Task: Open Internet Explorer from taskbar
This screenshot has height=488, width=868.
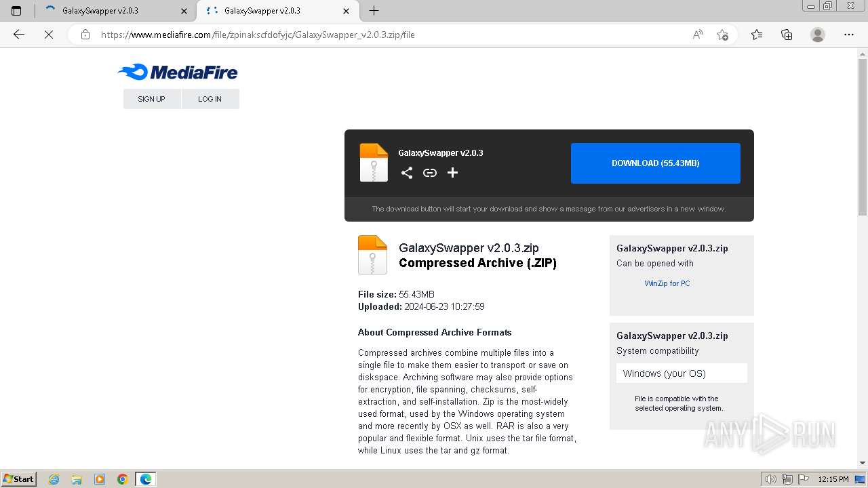Action: point(54,479)
